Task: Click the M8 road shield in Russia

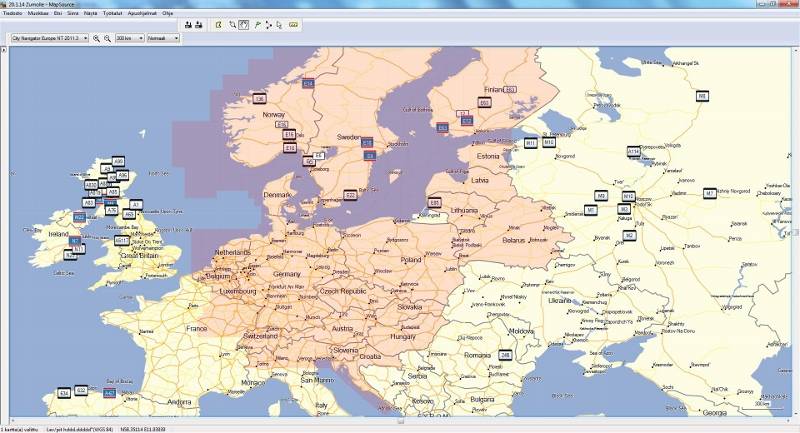Action: (703, 95)
